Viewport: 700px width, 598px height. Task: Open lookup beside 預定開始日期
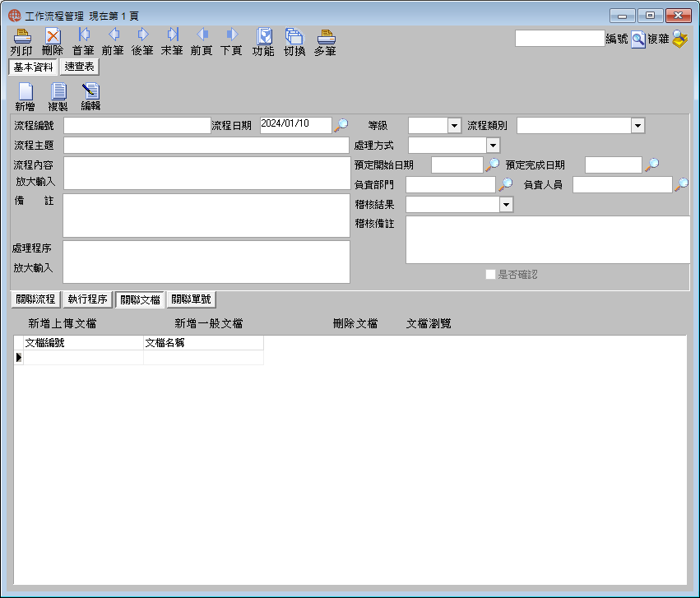point(493,165)
